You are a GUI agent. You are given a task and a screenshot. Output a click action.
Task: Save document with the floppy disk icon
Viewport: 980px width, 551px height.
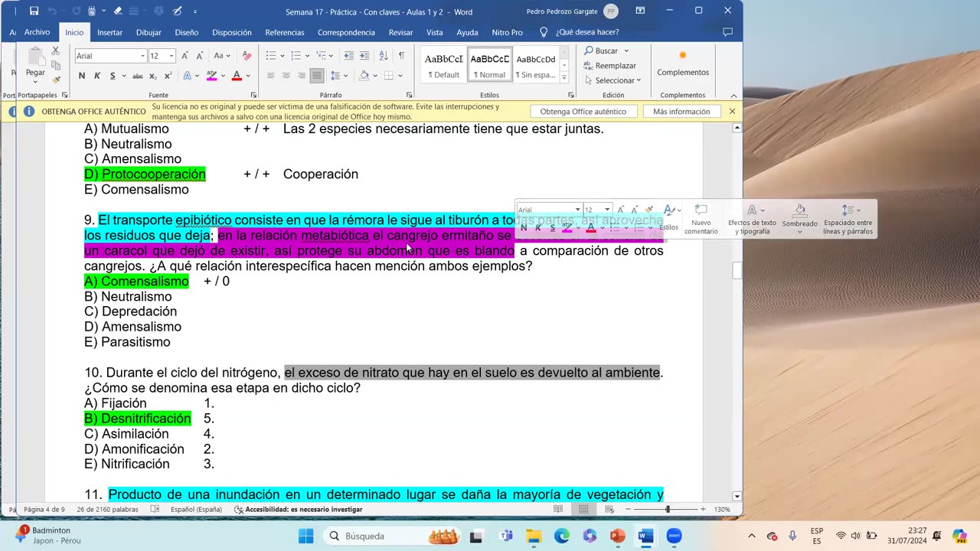pyautogui.click(x=34, y=11)
